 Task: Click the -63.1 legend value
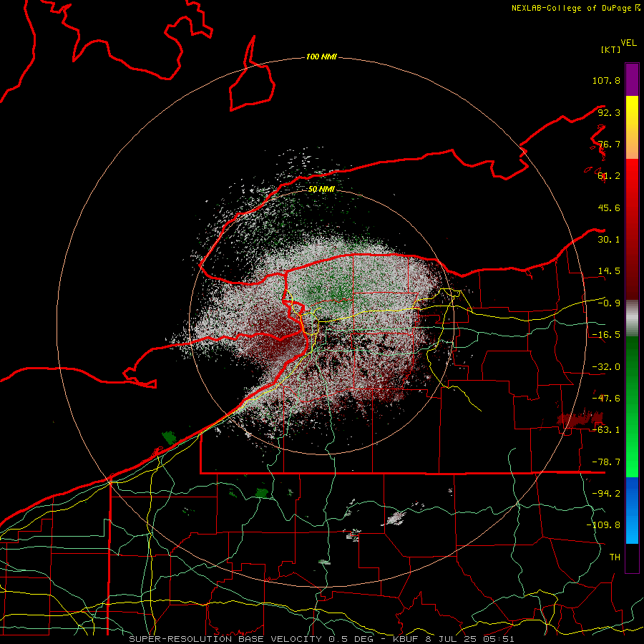click(x=606, y=430)
